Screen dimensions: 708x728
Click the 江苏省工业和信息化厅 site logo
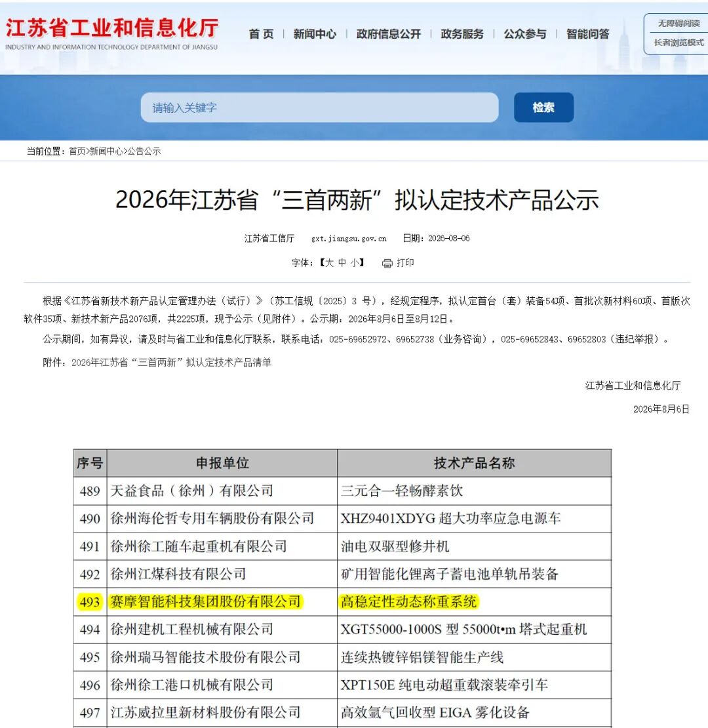pyautogui.click(x=111, y=33)
